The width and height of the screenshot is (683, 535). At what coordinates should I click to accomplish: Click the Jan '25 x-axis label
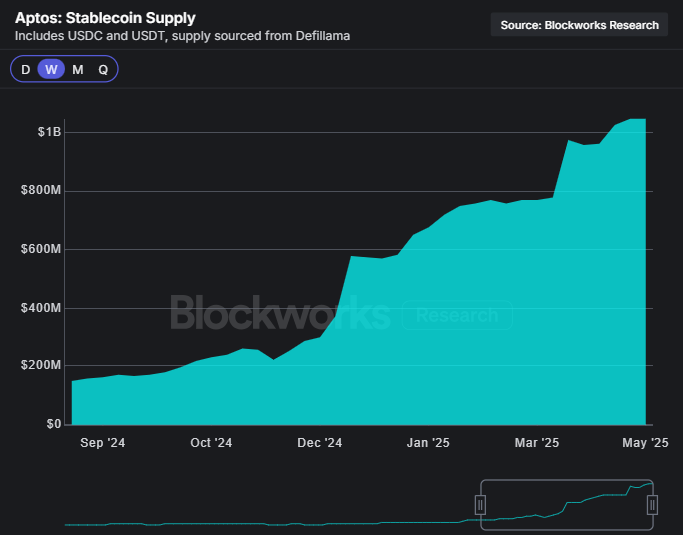[x=428, y=443]
